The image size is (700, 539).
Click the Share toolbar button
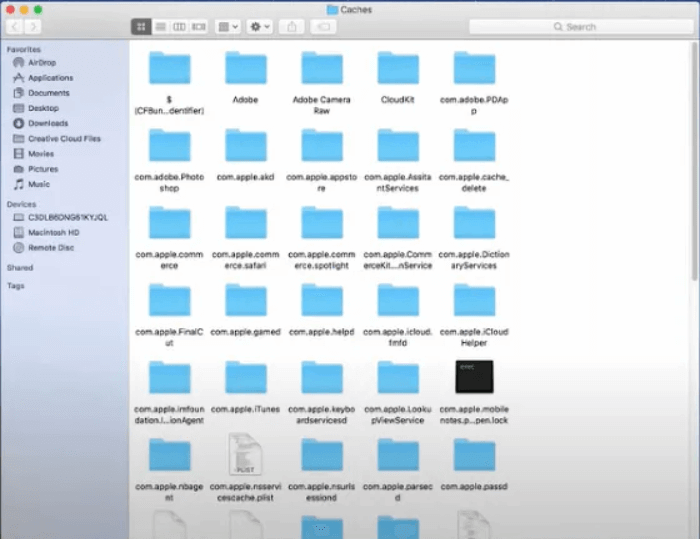(x=292, y=27)
